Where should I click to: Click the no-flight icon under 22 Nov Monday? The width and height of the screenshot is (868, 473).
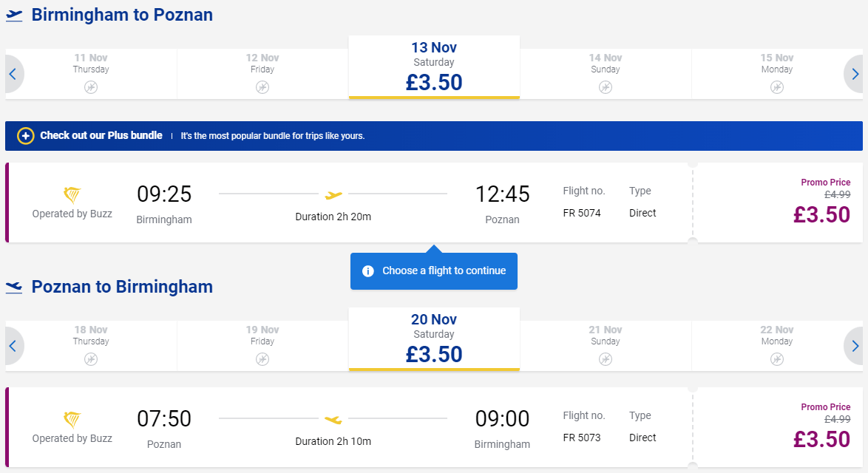click(776, 359)
